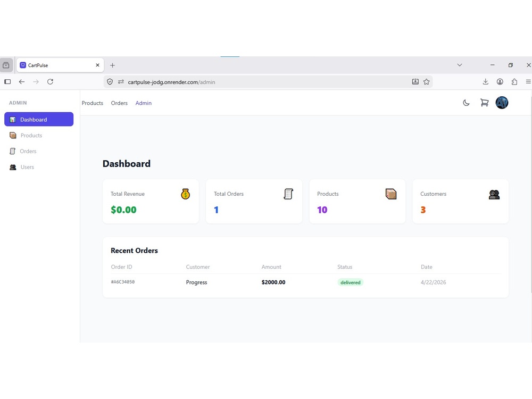Open a new tab with plus button
This screenshot has width=532, height=399.
click(113, 65)
